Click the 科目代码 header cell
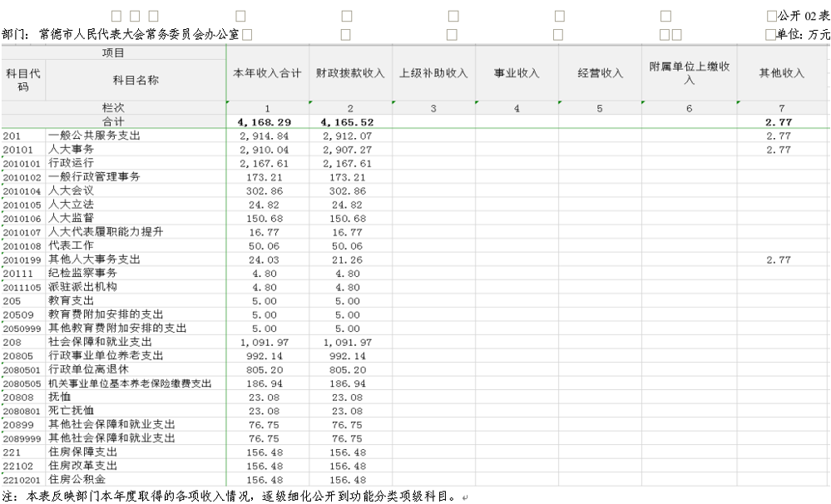 tap(23, 80)
